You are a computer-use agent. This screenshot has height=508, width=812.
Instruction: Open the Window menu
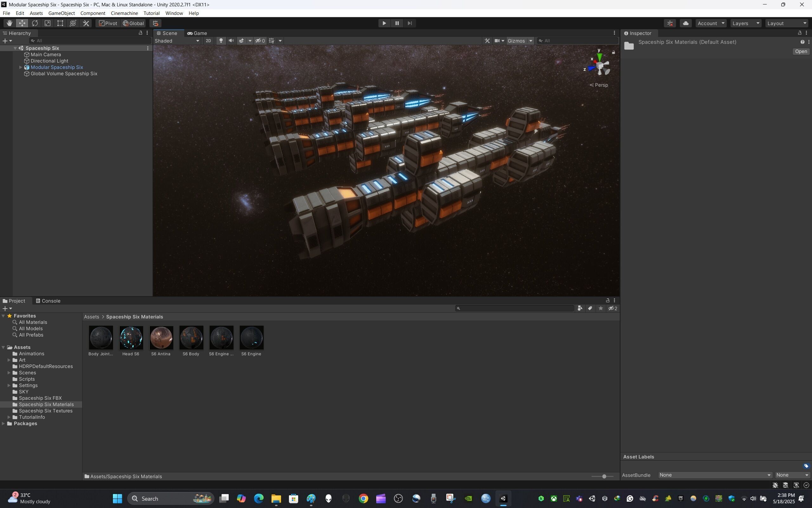point(174,13)
